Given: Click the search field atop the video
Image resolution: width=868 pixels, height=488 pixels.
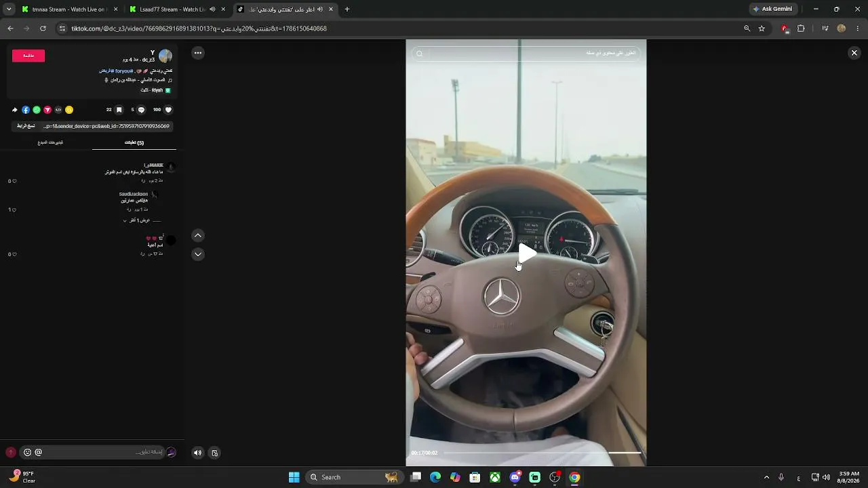Looking at the screenshot, I should (526, 53).
